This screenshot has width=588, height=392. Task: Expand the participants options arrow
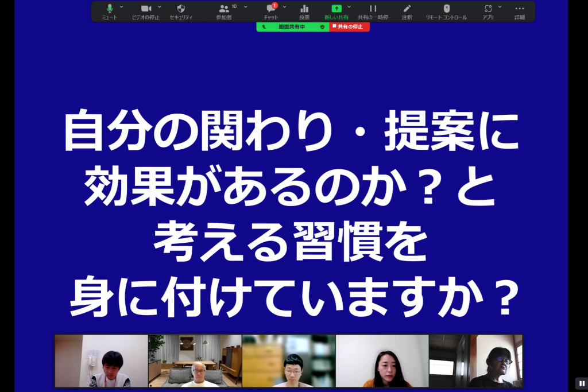[246, 7]
